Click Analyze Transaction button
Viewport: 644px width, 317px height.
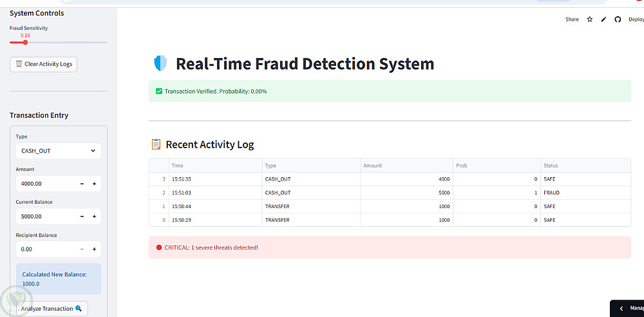(52, 309)
